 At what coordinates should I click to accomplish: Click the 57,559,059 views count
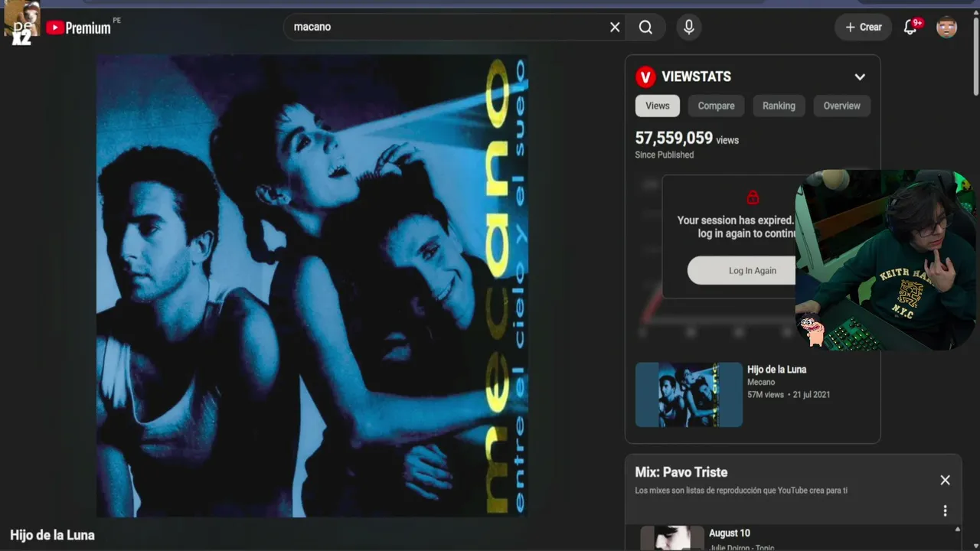(674, 139)
